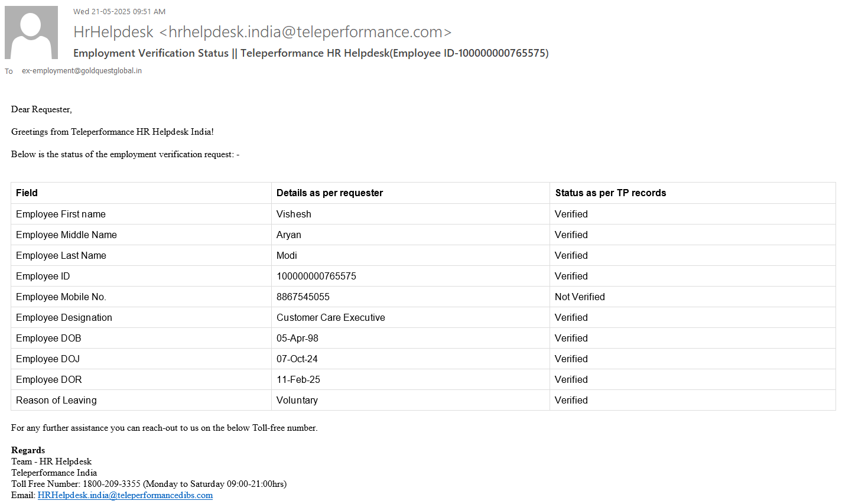Select recipient ex-employment@goldquestglobal.in address
The image size is (842, 504).
[82, 71]
